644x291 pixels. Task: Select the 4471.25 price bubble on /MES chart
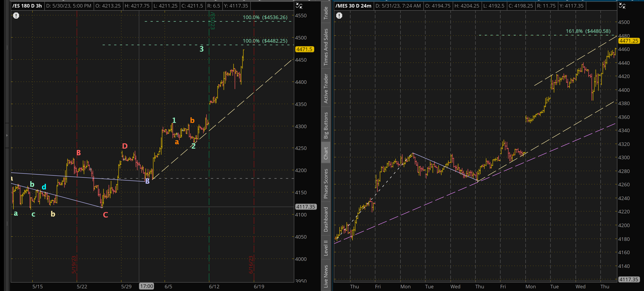(629, 41)
